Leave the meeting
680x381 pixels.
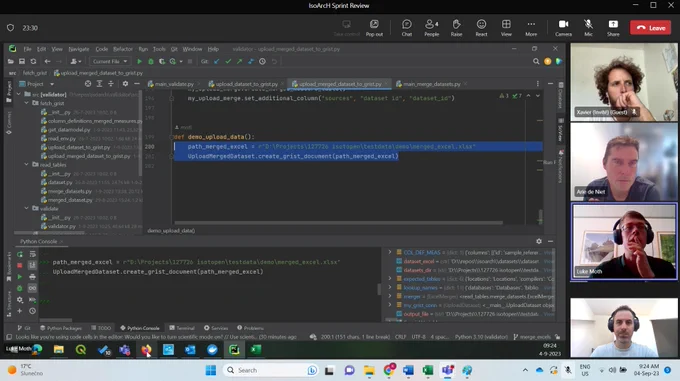pyautogui.click(x=651, y=28)
